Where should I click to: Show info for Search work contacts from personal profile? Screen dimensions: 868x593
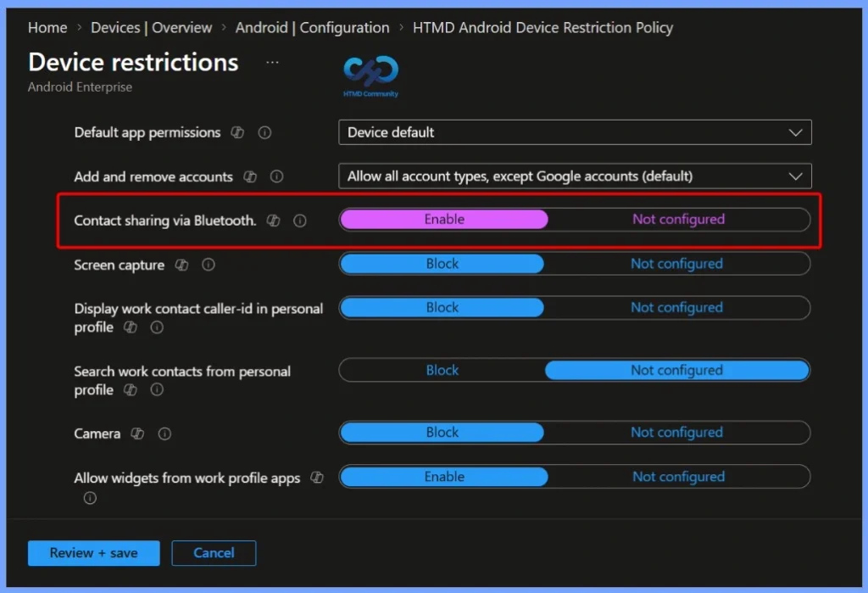pos(157,389)
